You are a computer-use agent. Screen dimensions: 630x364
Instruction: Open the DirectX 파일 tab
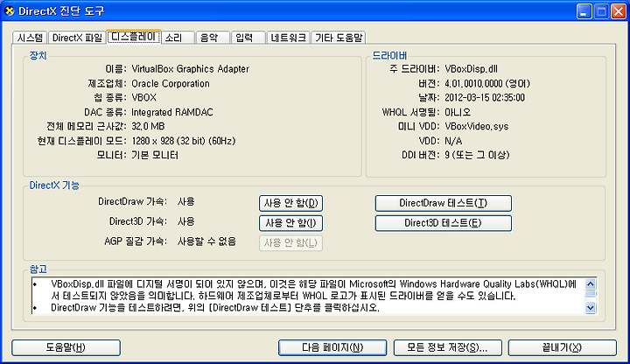click(77, 38)
